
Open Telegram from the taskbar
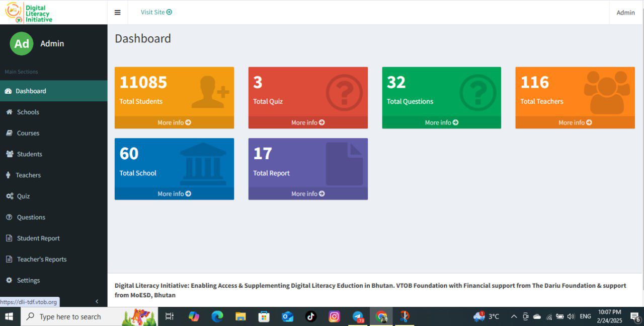pyautogui.click(x=358, y=316)
